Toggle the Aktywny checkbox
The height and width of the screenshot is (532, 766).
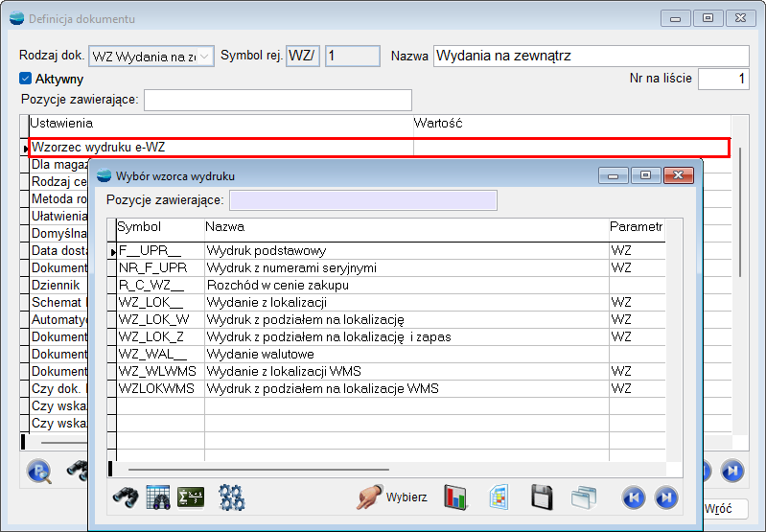pos(26,79)
